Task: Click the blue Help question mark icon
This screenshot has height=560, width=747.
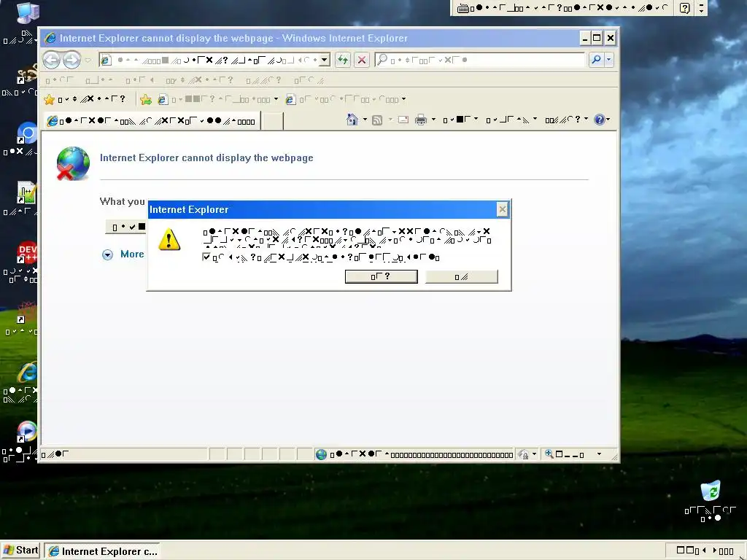Action: 600,120
